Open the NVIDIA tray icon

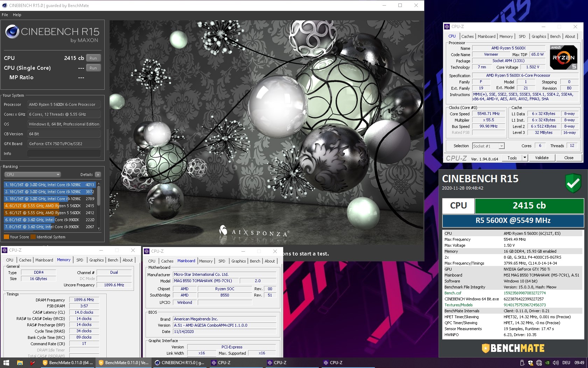click(x=547, y=363)
